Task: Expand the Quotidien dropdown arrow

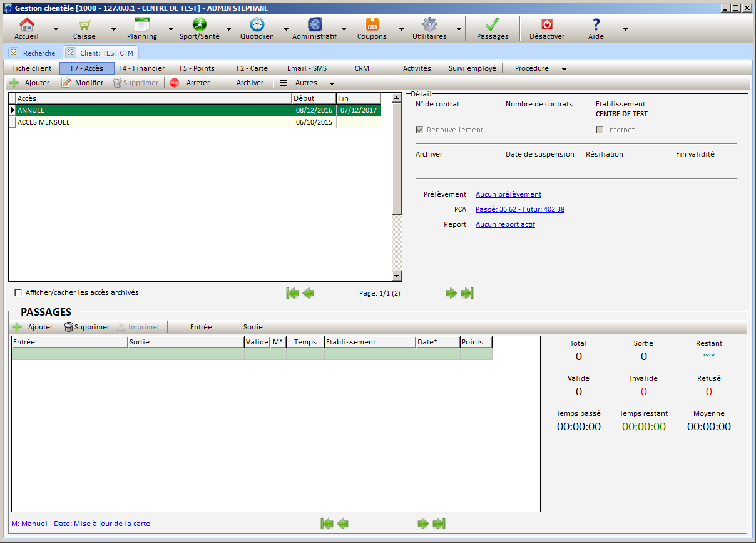Action: 286,29
